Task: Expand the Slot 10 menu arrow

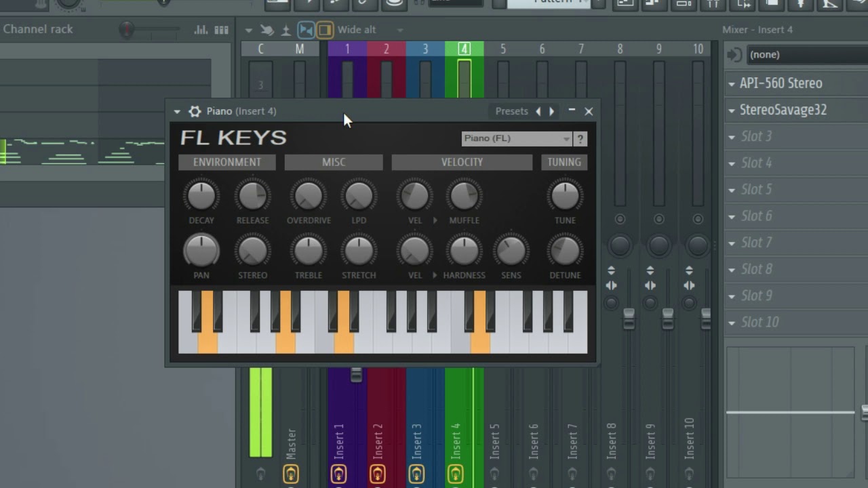Action: (732, 323)
